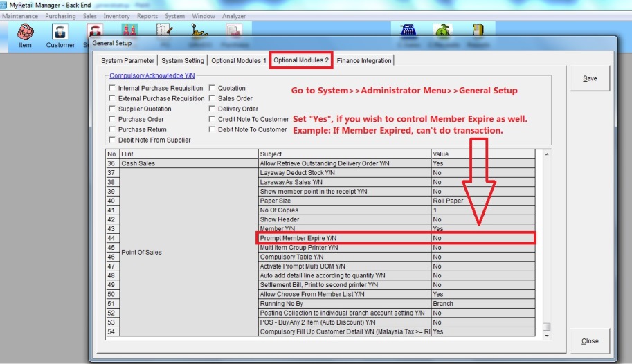The width and height of the screenshot is (632, 364).
Task: Click the two red figures toolbar icon
Action: [129, 31]
